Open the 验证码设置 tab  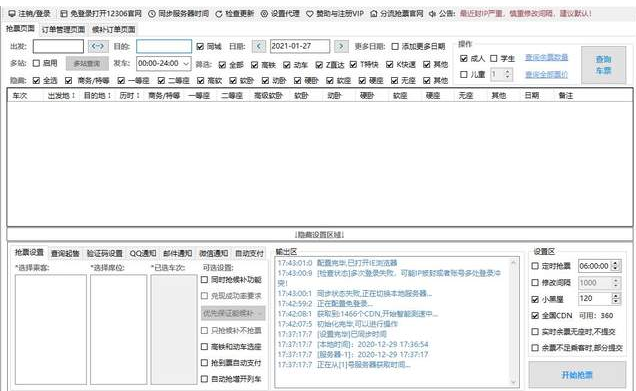coord(104,253)
